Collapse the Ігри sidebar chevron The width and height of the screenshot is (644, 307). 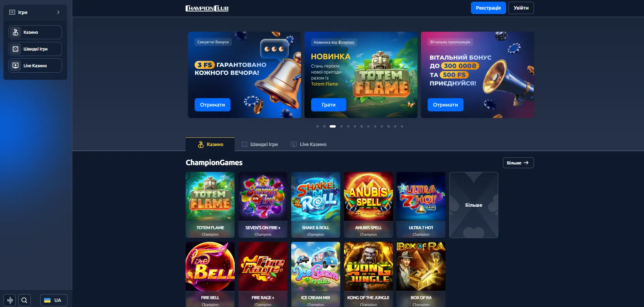coord(58,12)
